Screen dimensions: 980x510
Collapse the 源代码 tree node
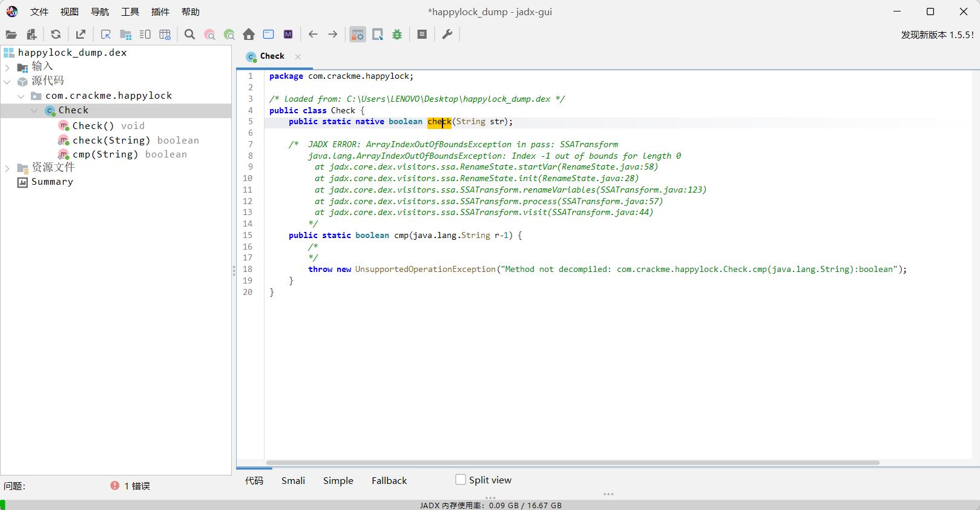pos(7,82)
